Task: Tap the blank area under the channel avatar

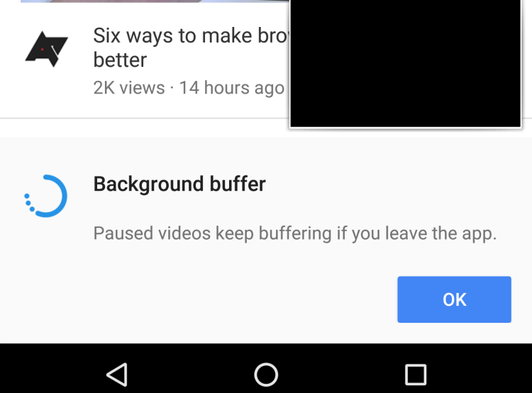Action: pos(47,92)
